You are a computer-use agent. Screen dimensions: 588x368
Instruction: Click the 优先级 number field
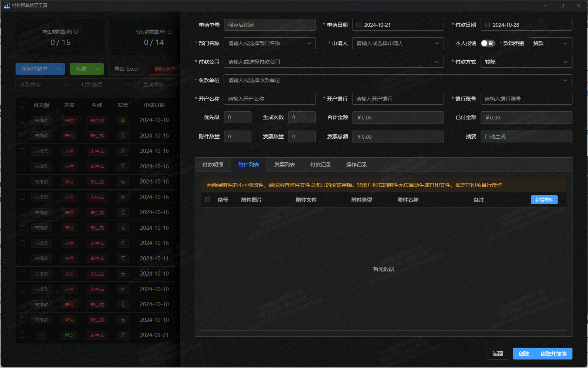tap(237, 117)
